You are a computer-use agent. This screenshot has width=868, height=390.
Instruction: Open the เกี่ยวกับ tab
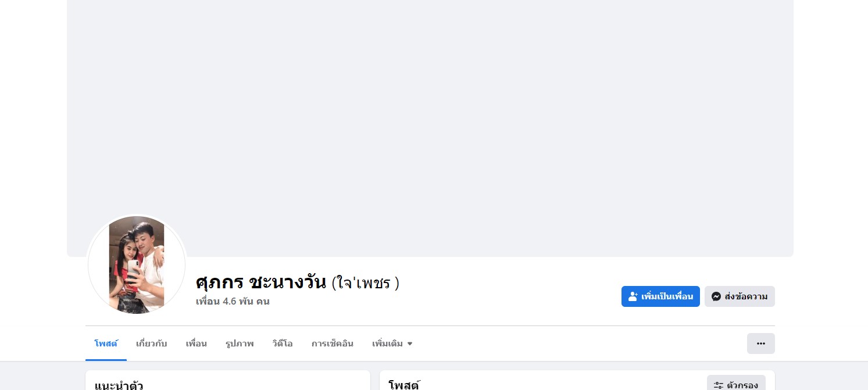151,344
